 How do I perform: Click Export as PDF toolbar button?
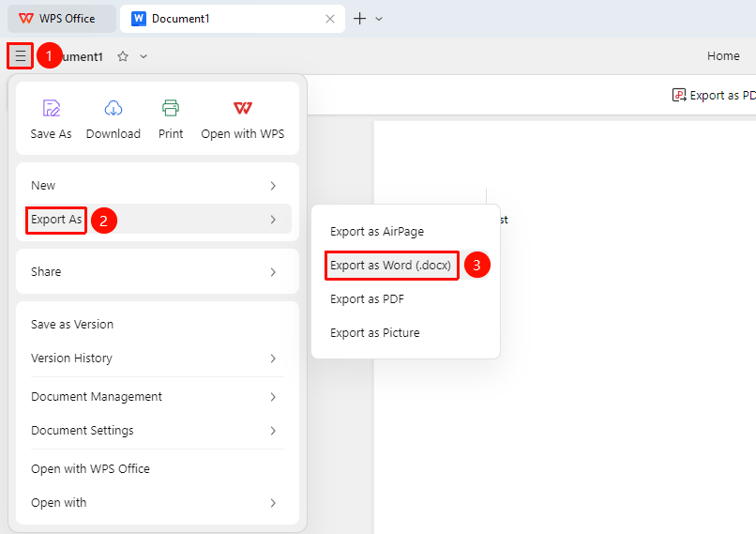pos(714,96)
